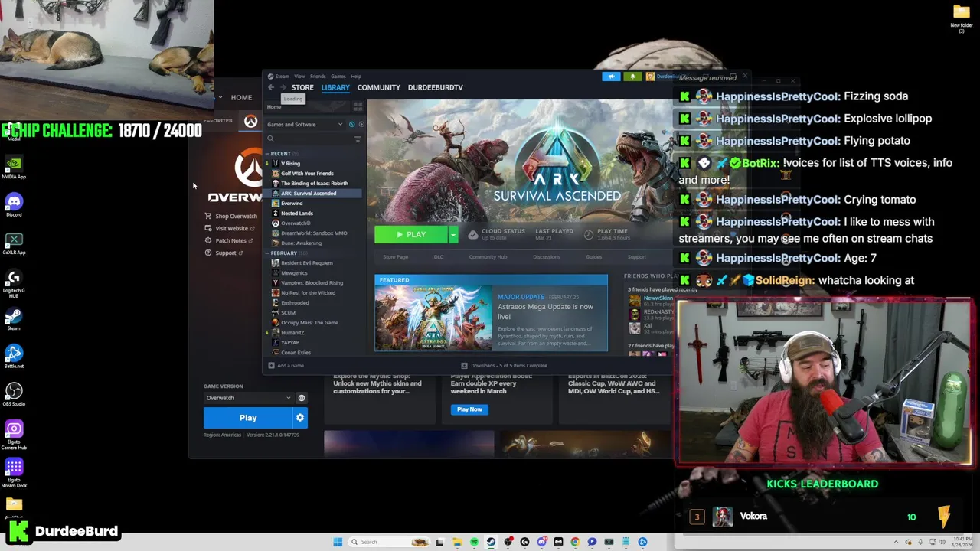Image resolution: width=980 pixels, height=551 pixels.
Task: Open ARK Store Page link
Action: [395, 257]
